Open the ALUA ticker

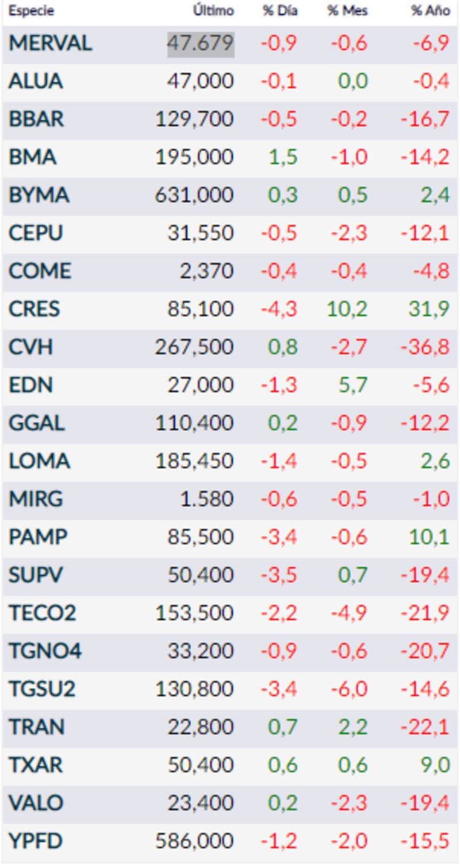35,82
